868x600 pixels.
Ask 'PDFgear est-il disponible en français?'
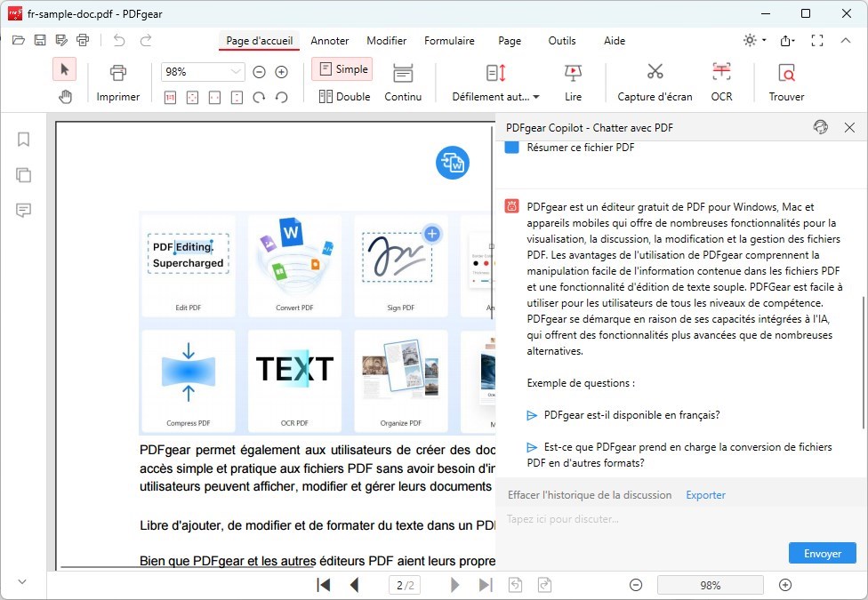tap(623, 415)
